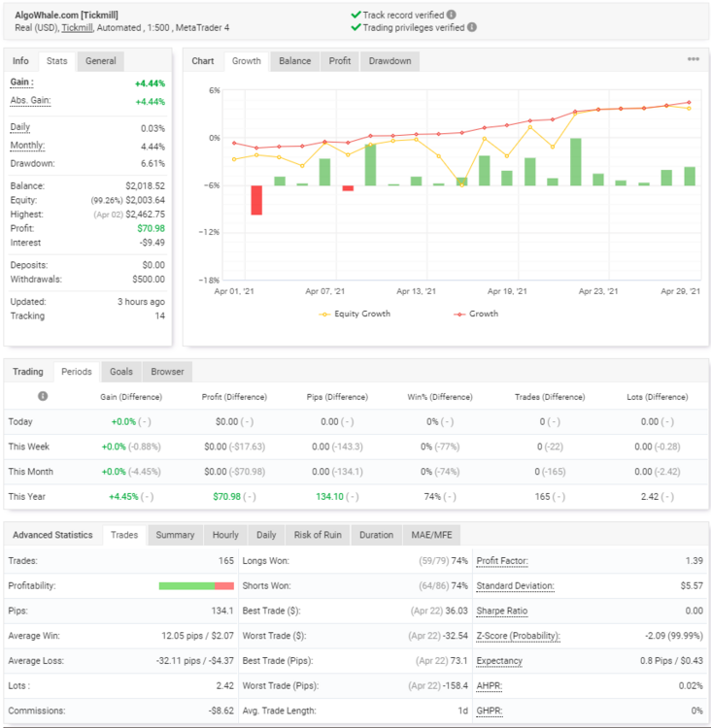711x728 pixels.
Task: Select the Trades statistics tab
Action: pos(124,535)
